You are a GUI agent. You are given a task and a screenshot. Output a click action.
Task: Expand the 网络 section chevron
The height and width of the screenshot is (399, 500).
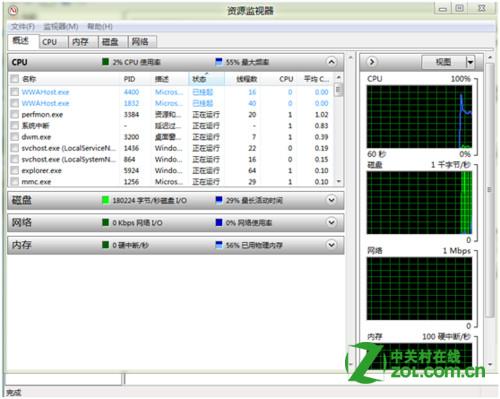[x=331, y=222]
